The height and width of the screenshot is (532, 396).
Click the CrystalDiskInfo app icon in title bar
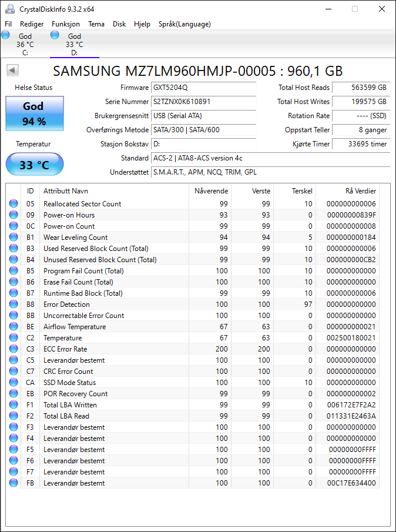pos(10,9)
